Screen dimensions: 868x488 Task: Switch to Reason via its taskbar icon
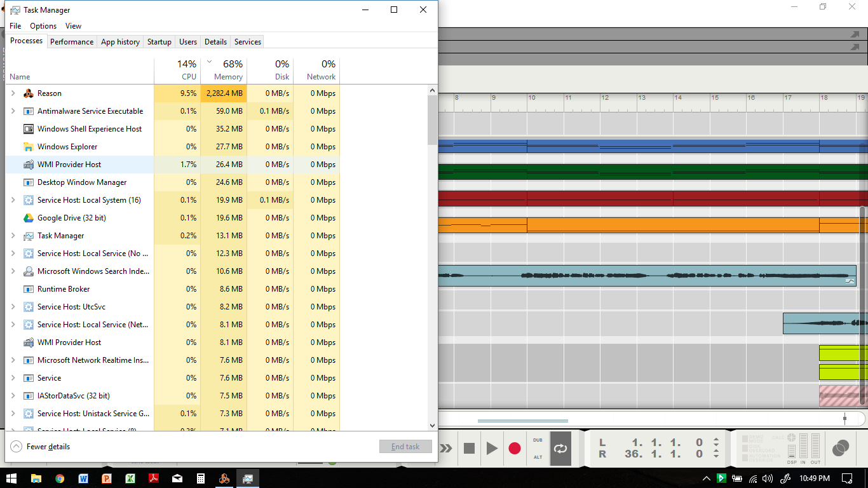(x=224, y=478)
